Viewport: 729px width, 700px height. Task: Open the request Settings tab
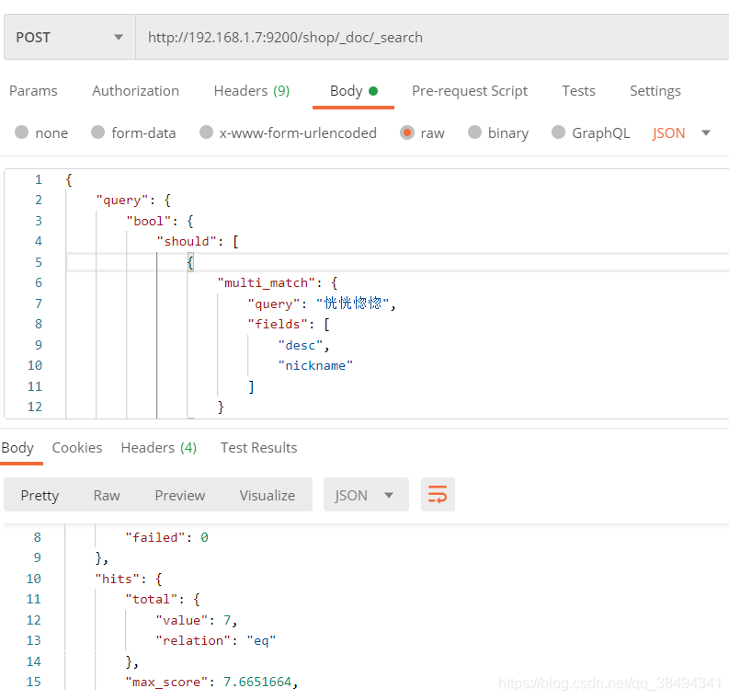tap(655, 91)
